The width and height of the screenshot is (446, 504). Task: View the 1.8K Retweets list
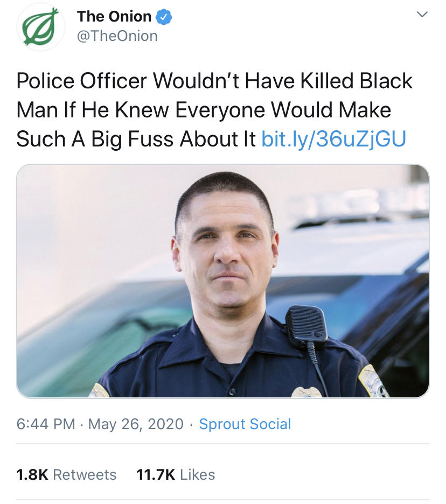[65, 474]
